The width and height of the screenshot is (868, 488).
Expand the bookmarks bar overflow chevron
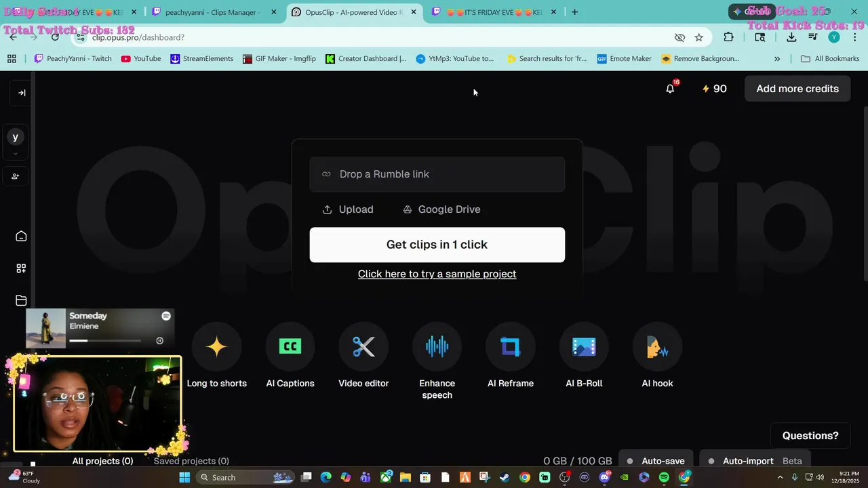click(777, 59)
